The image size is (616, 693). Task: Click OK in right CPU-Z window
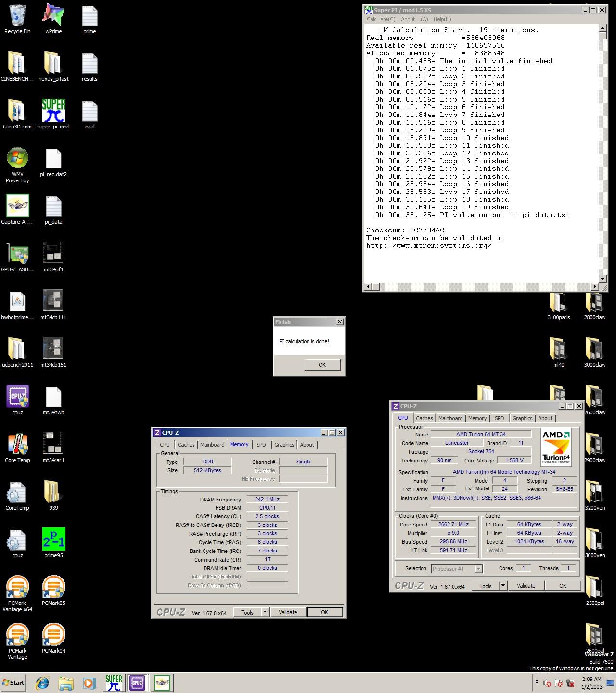563,586
